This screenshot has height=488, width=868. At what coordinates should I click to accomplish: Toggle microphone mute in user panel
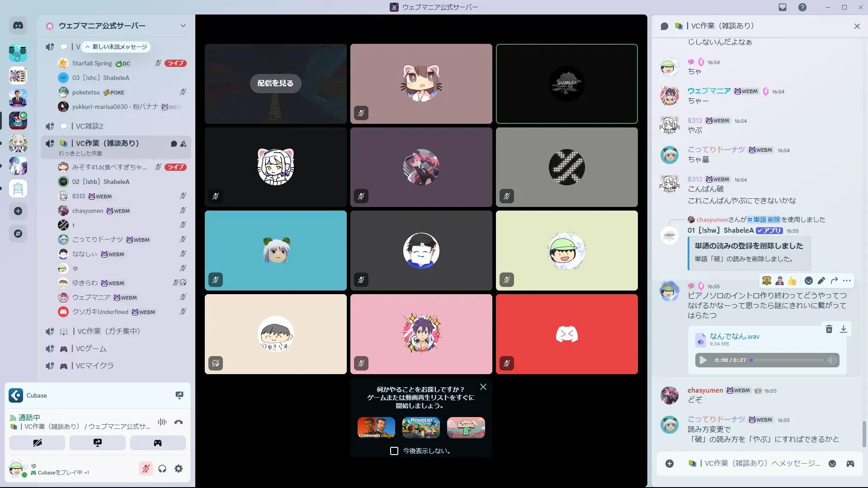pos(146,469)
